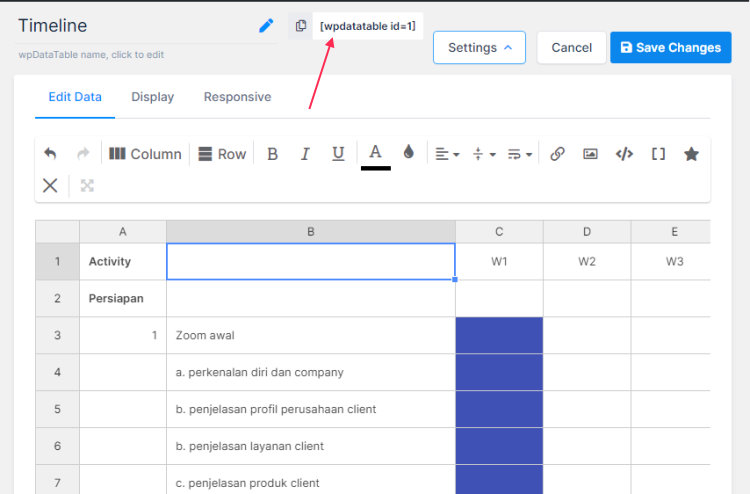Click the Save Changes button
Screen dimensions: 750x494
pyautogui.click(x=671, y=47)
